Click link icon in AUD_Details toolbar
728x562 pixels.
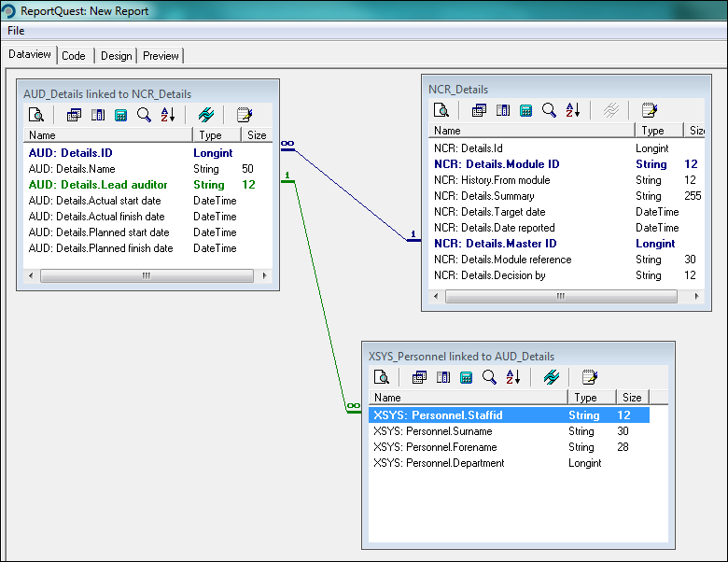pos(206,115)
